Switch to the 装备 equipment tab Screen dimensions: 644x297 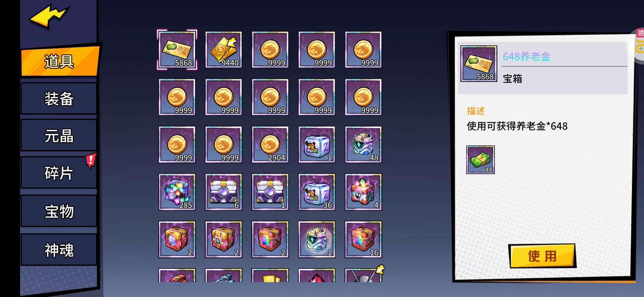coord(59,98)
